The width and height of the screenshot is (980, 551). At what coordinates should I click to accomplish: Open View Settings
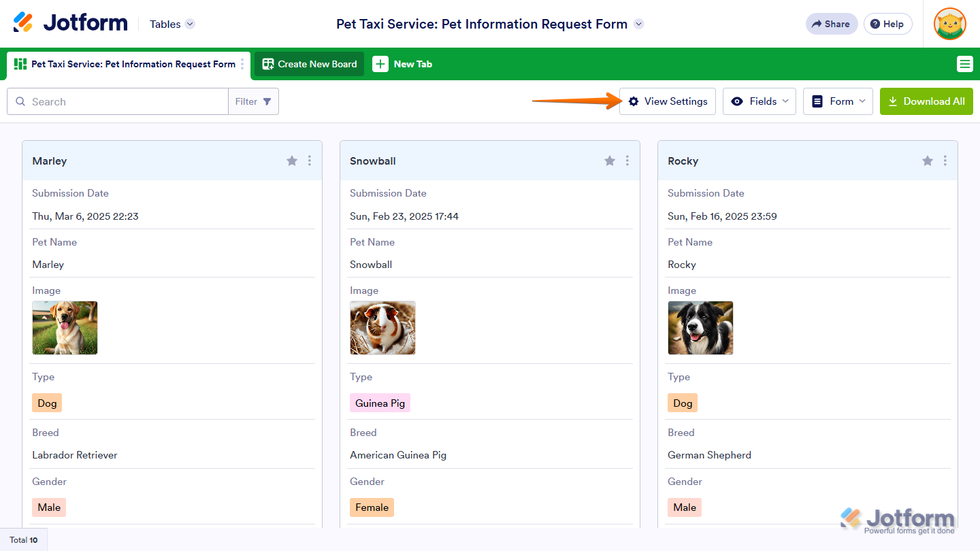click(667, 101)
